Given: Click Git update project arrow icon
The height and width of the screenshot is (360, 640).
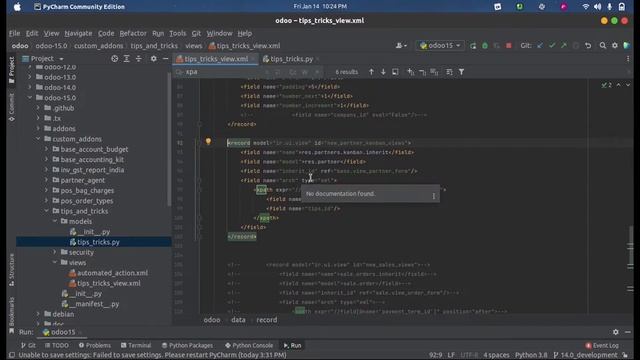Looking at the screenshot, I should click(x=540, y=46).
